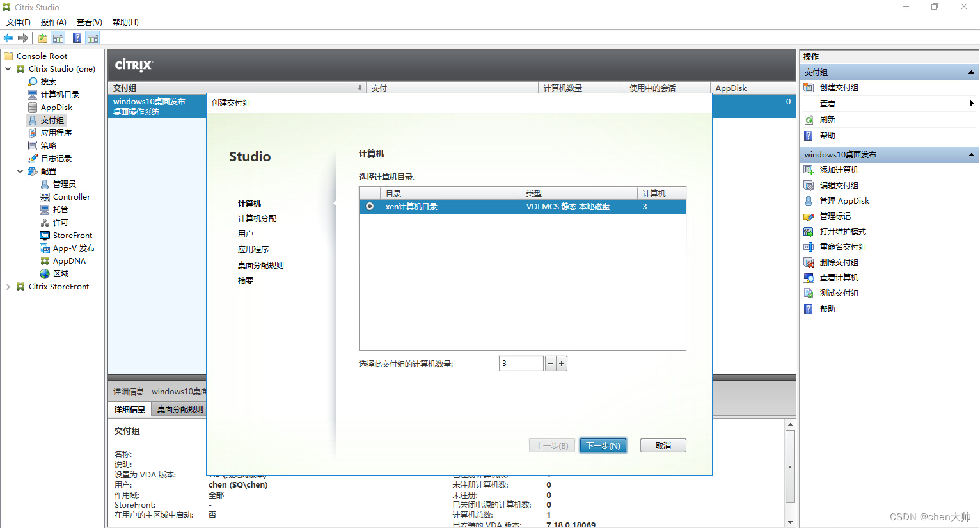Click the forward arrow toolbar icon
Screen dimensions: 980x528
[23, 38]
